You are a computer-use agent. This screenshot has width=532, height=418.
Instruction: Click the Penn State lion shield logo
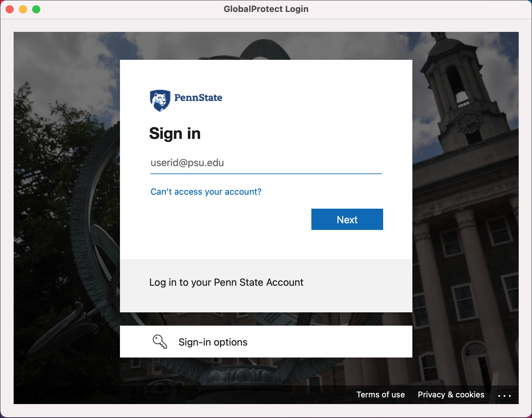pos(160,100)
